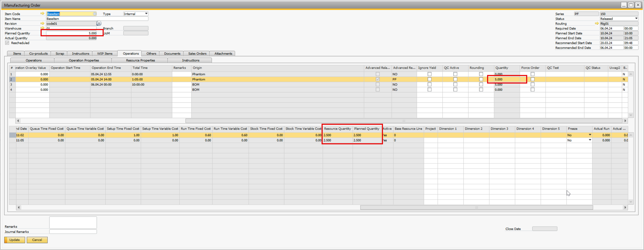Toggle the Rescheduled checkbox
The width and height of the screenshot is (644, 250).
click(x=7, y=43)
